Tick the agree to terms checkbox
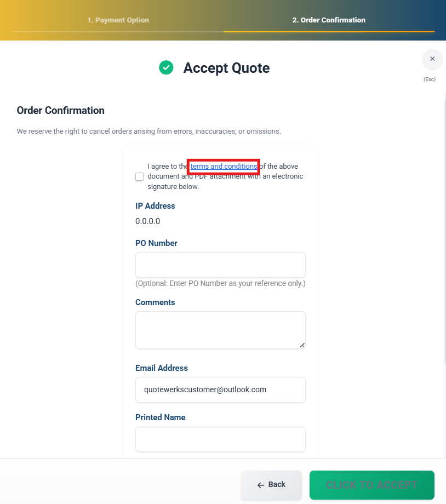 [x=139, y=176]
